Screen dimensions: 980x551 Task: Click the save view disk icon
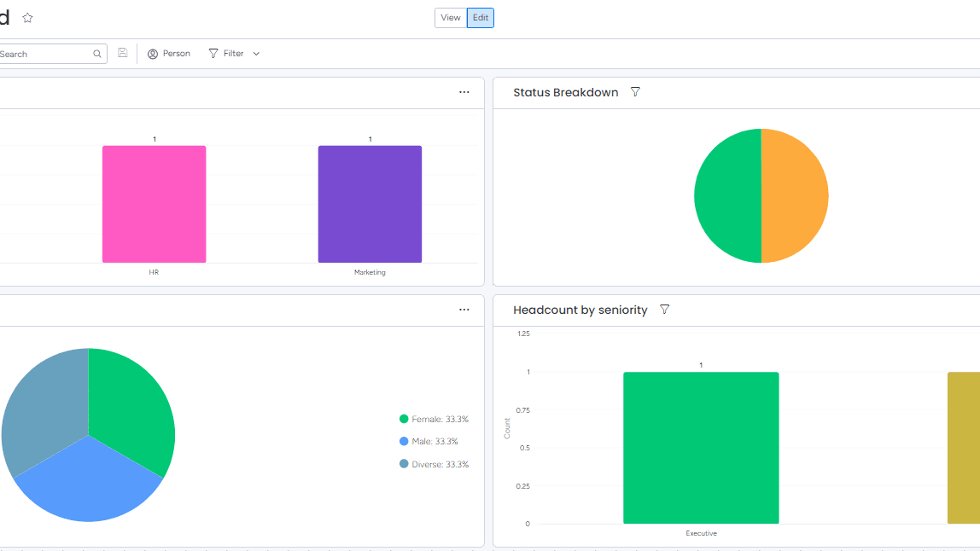pos(123,53)
